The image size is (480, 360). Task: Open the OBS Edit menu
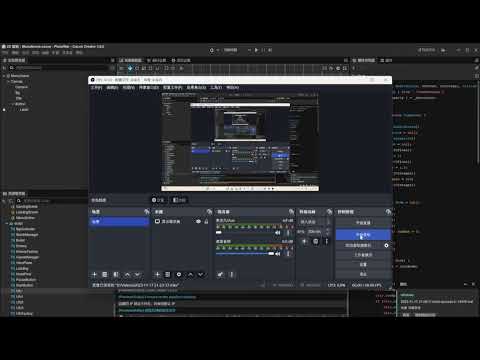[x=112, y=87]
